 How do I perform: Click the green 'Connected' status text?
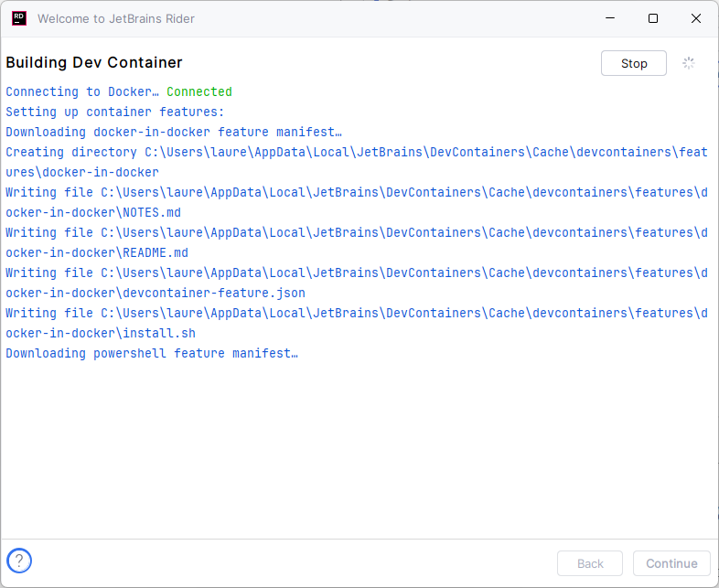pos(199,91)
